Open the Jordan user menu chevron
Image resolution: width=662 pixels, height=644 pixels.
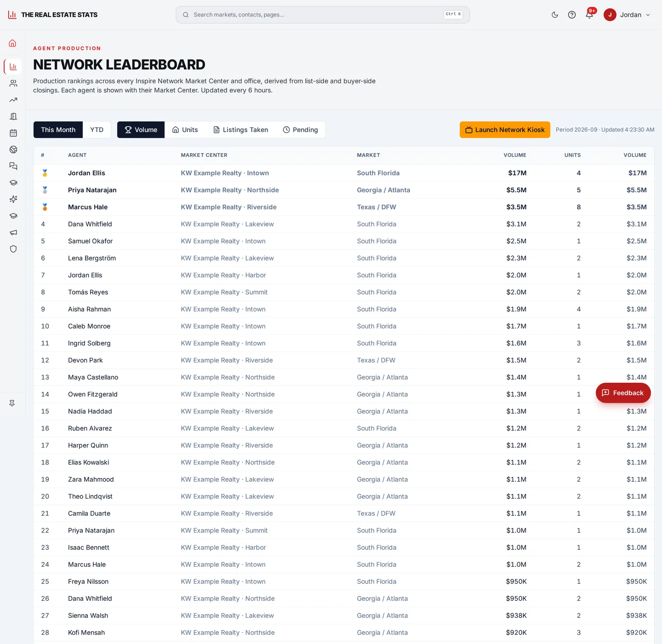coord(648,15)
